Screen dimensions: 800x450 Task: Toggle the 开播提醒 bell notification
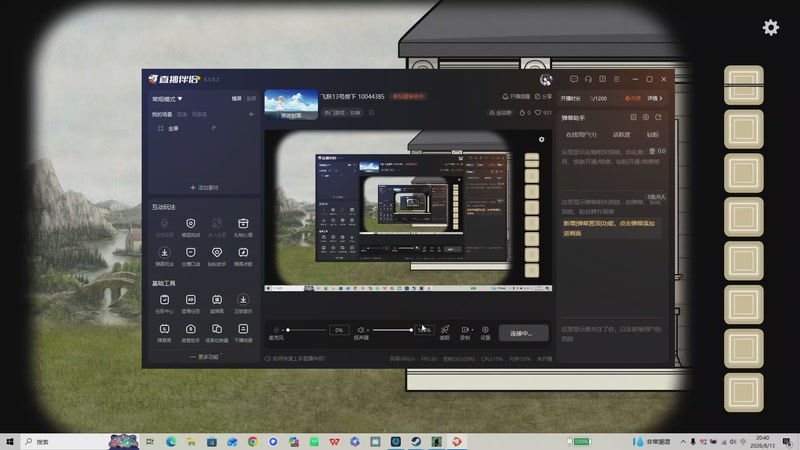click(x=516, y=96)
